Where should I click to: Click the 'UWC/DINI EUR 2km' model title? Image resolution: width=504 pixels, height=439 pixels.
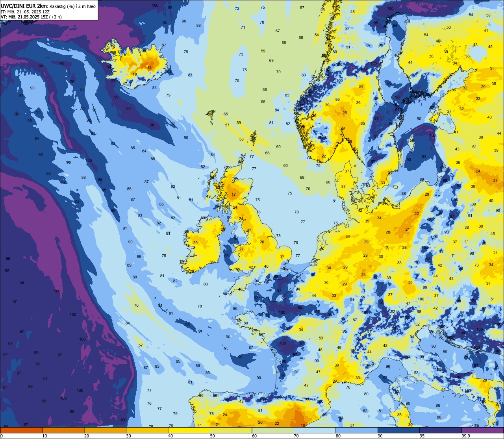24,6
